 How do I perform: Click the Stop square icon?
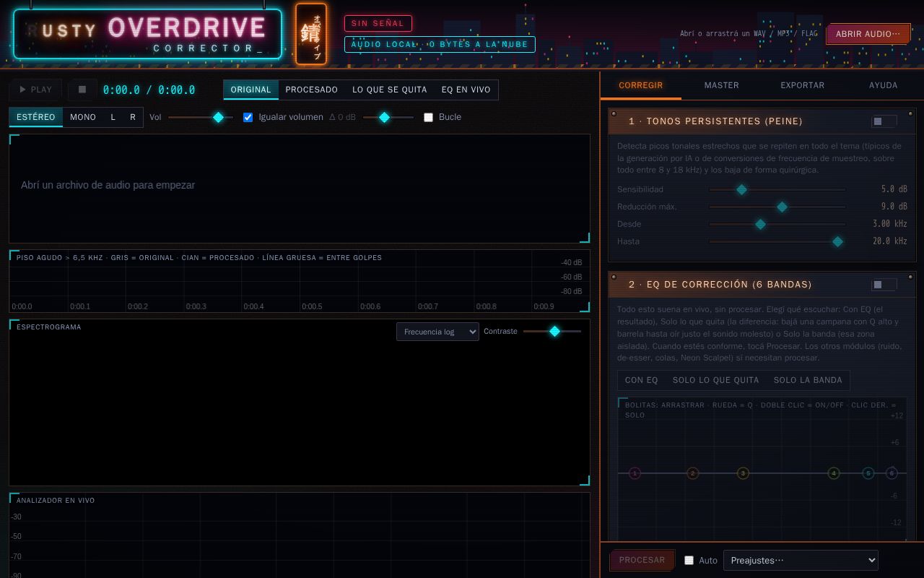tap(82, 90)
